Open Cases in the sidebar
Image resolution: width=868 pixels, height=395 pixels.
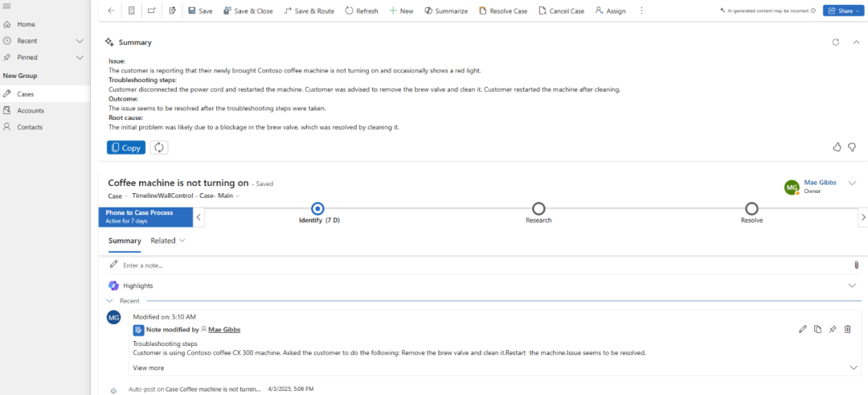tap(26, 94)
